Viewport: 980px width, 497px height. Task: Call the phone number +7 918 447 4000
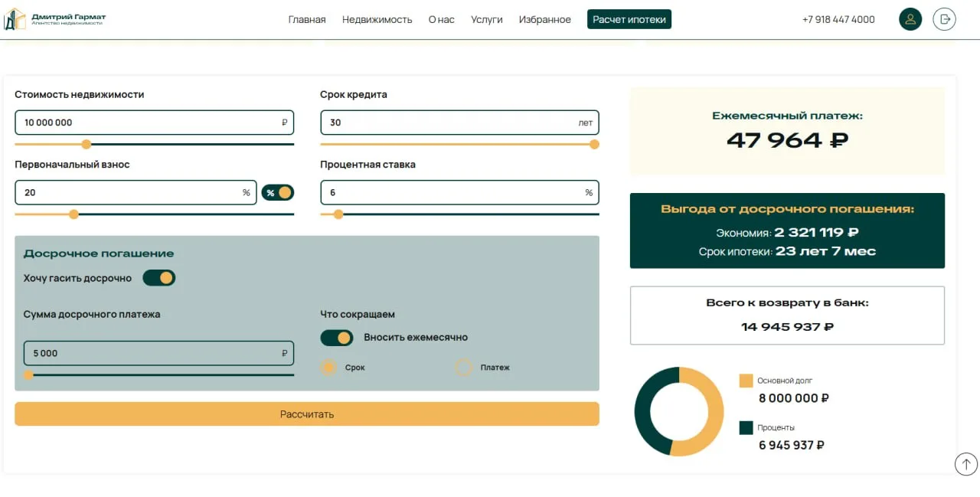(x=838, y=20)
